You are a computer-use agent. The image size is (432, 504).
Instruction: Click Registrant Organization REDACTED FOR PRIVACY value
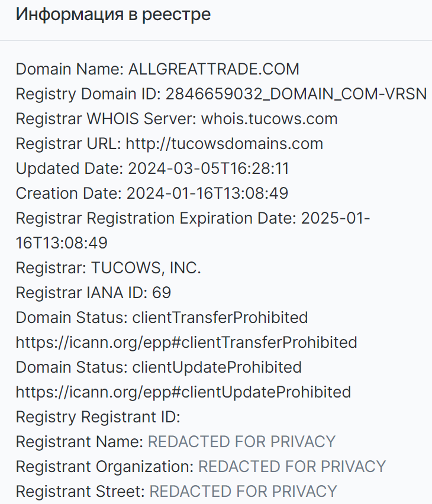[x=292, y=466]
